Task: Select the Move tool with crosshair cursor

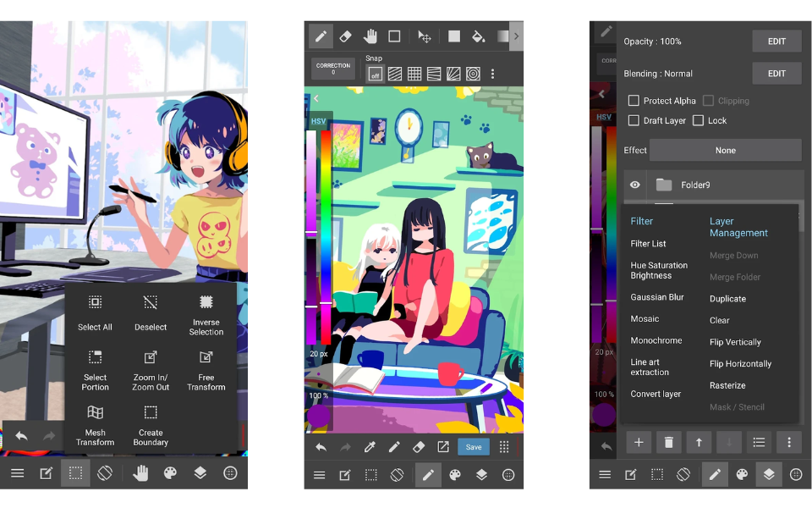Action: coord(424,36)
